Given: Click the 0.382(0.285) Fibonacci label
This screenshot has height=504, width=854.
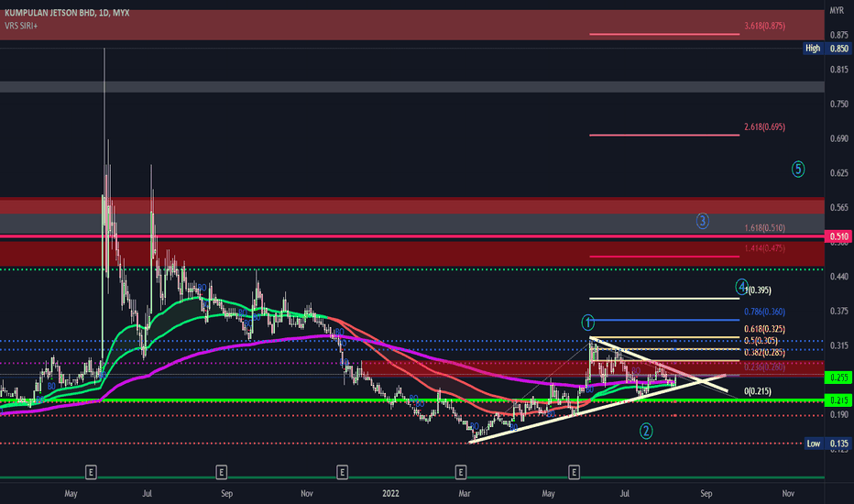Looking at the screenshot, I should click(x=765, y=353).
